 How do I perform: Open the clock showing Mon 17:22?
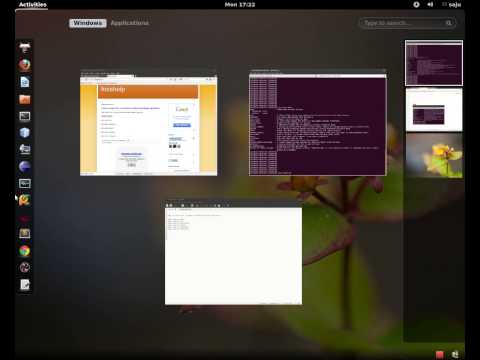click(240, 5)
